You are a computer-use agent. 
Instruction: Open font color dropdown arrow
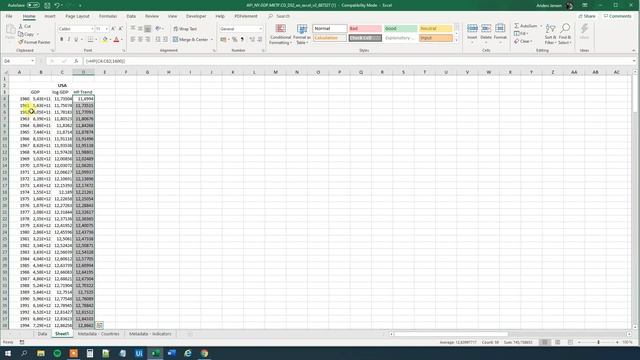122,40
